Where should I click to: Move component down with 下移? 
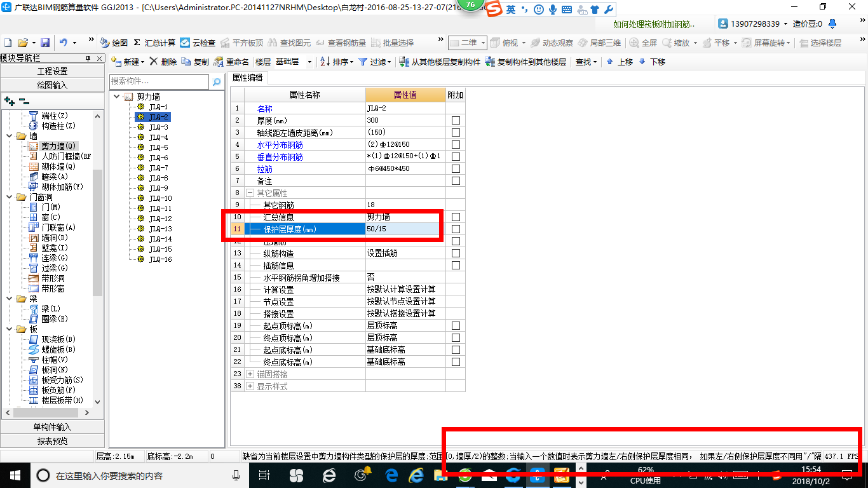click(652, 62)
